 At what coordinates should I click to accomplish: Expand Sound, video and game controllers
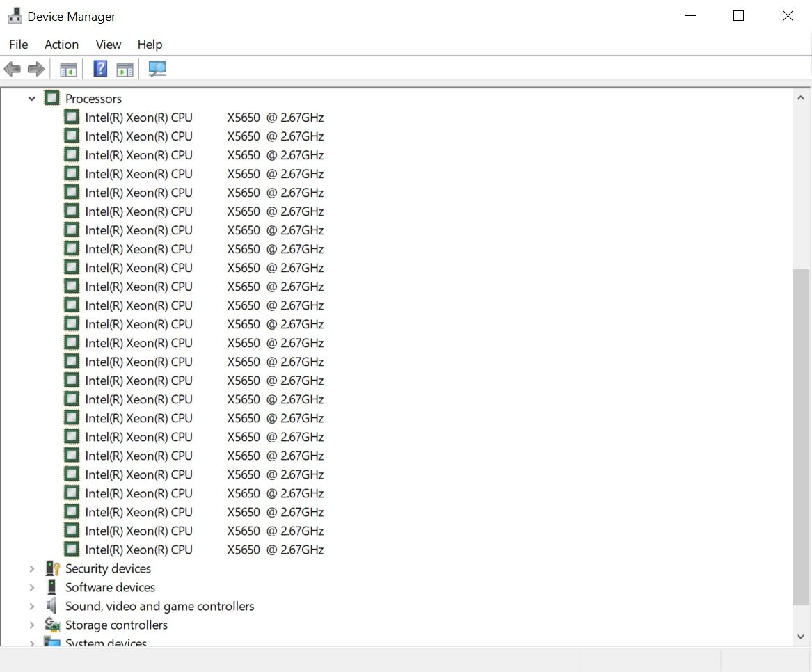[x=31, y=606]
